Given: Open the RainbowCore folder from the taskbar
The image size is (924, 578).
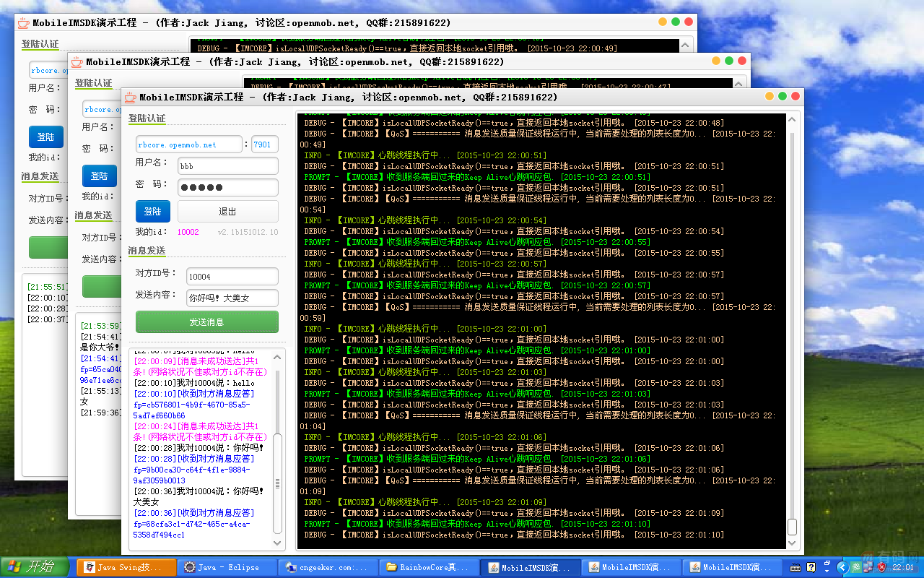Looking at the screenshot, I should click(x=430, y=567).
